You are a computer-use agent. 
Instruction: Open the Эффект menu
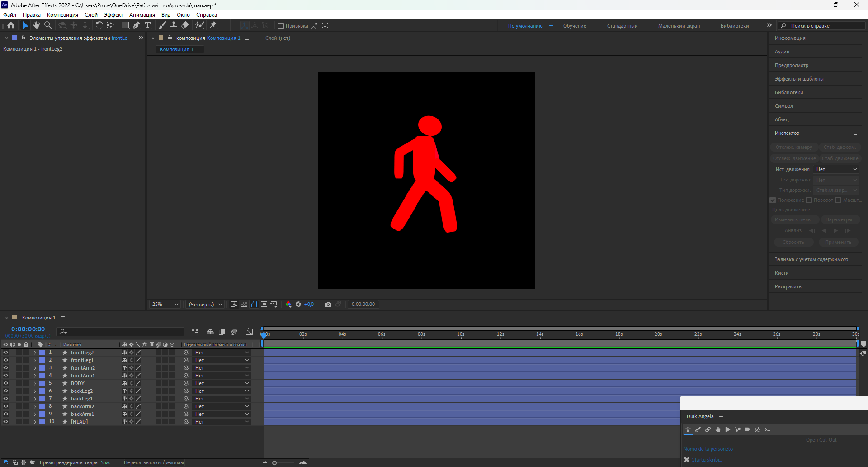point(113,15)
